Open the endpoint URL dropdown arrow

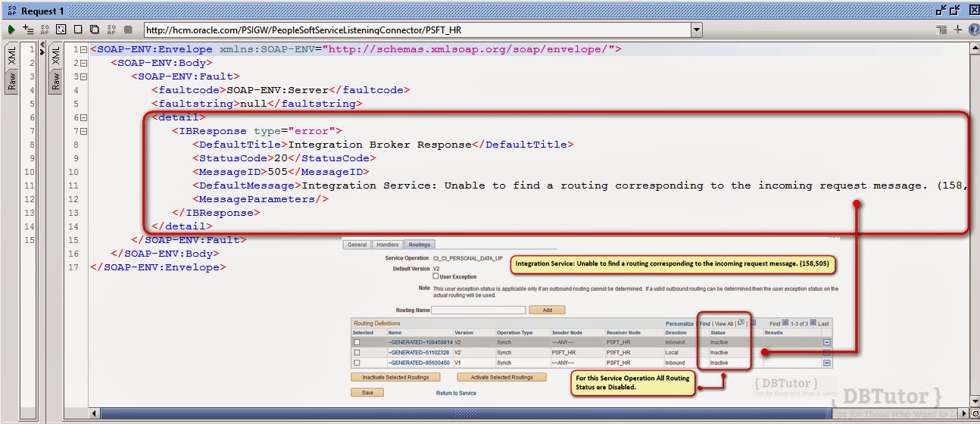pos(696,30)
